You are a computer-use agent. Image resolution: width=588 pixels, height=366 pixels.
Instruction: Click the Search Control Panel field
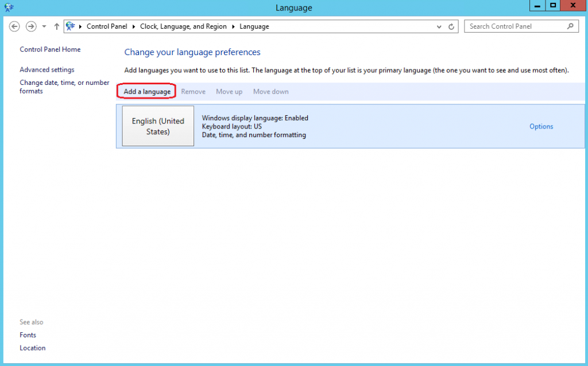coord(521,26)
